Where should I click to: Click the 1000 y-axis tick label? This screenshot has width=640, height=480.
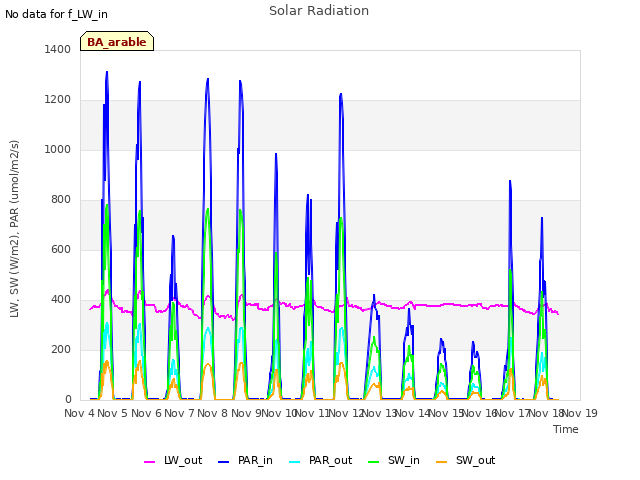(x=58, y=149)
